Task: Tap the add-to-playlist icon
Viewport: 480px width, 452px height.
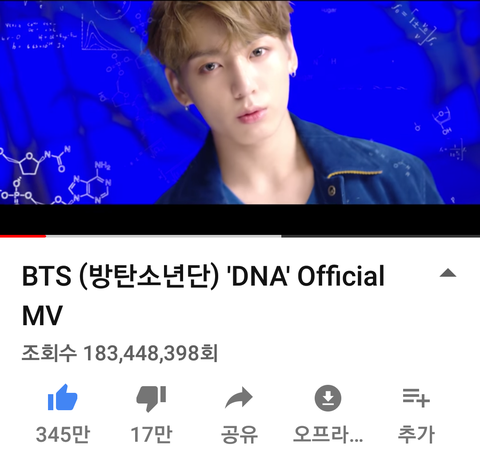Action: coord(416,398)
